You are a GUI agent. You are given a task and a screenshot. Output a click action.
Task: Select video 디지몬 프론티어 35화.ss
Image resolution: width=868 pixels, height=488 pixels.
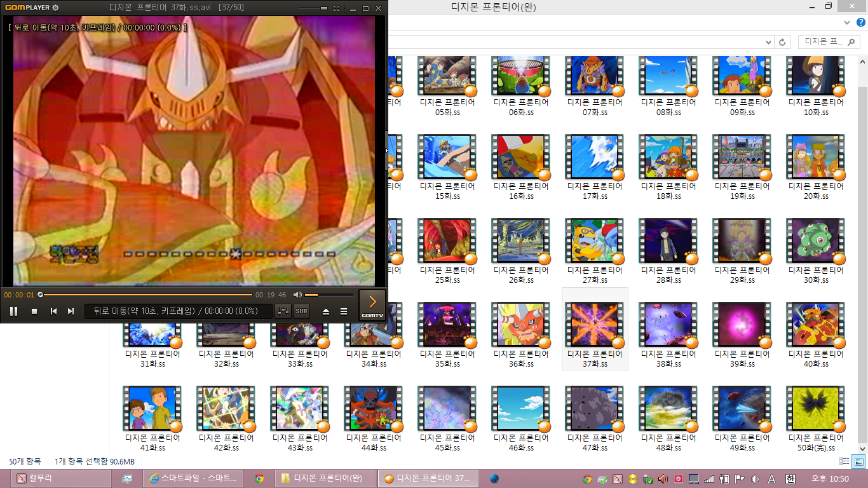tap(447, 335)
